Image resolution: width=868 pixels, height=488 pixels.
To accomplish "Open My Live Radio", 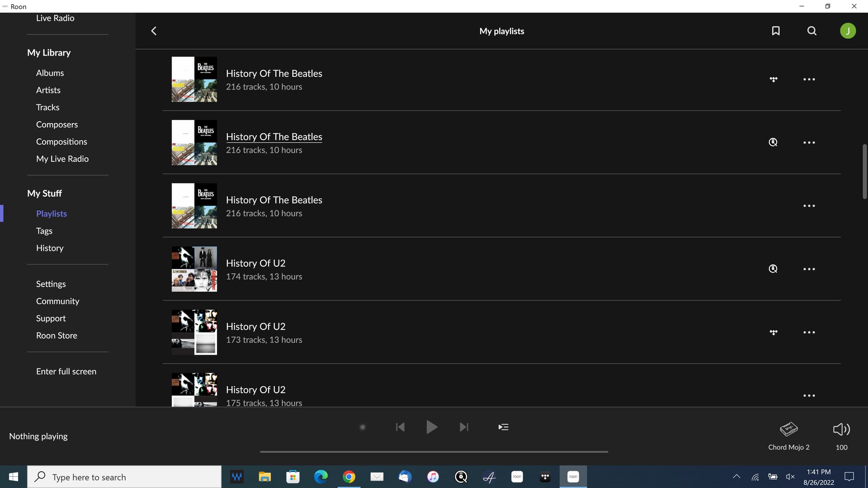I will 62,159.
